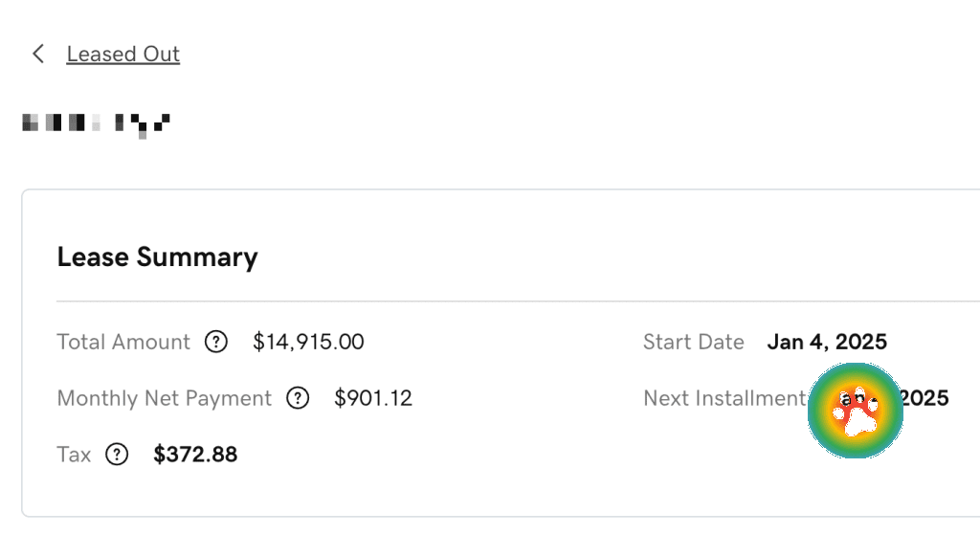Click the help icon beside Total Amount
This screenshot has height=535, width=980.
click(217, 342)
